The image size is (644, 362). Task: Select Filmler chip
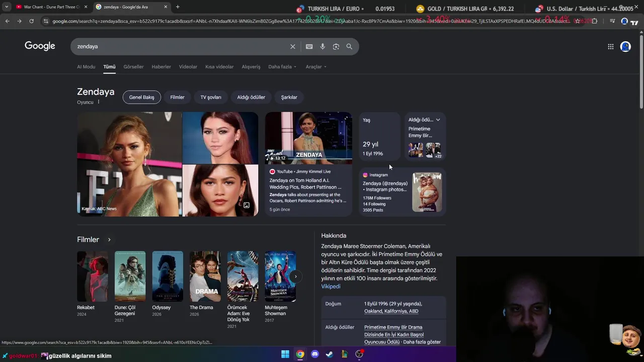[177, 97]
